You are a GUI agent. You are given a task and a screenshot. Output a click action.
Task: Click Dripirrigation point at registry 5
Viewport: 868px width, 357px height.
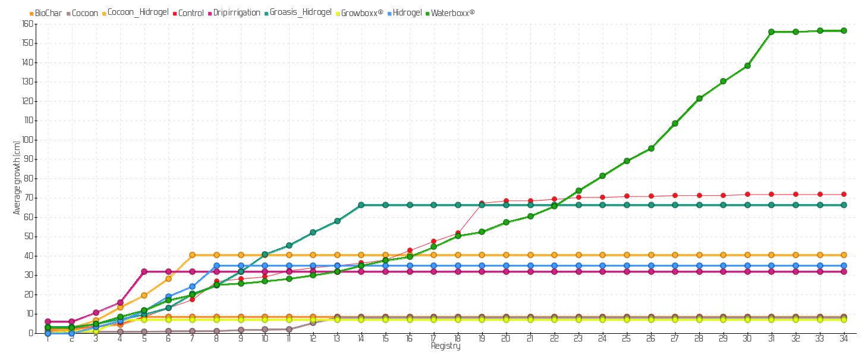click(144, 272)
